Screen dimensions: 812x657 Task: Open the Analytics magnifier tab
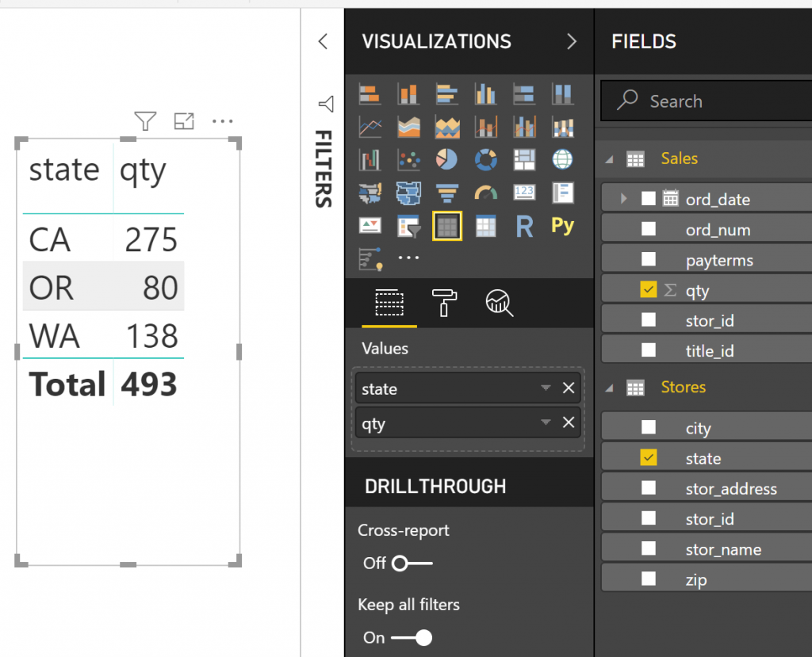click(499, 302)
